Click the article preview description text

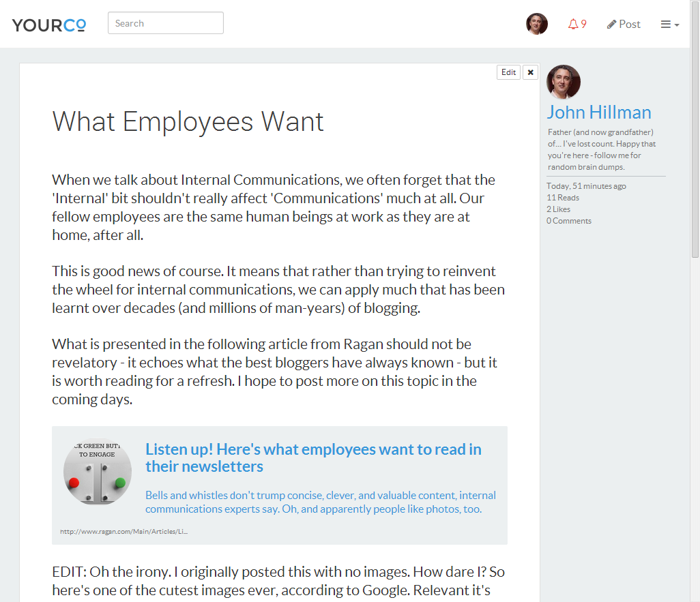point(320,502)
